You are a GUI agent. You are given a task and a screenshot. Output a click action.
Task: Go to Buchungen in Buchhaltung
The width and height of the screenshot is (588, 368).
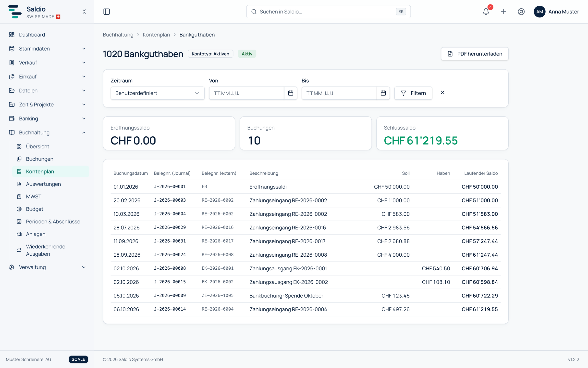[51, 159]
